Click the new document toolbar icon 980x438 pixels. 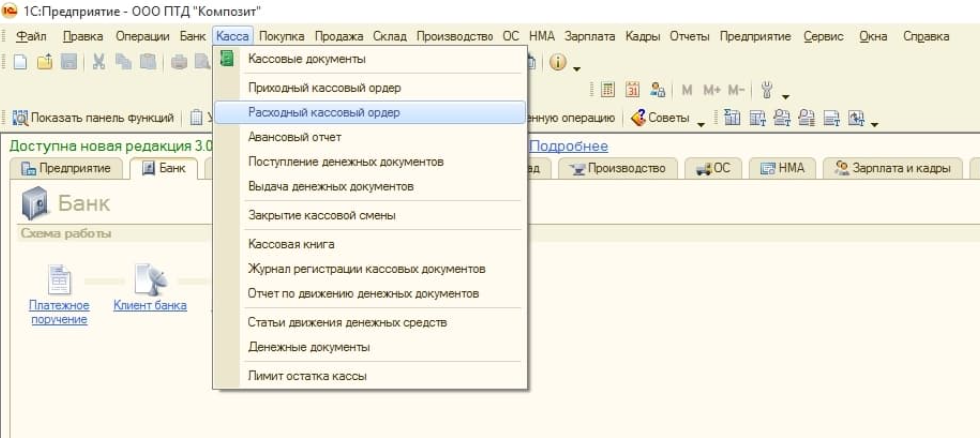(20, 62)
